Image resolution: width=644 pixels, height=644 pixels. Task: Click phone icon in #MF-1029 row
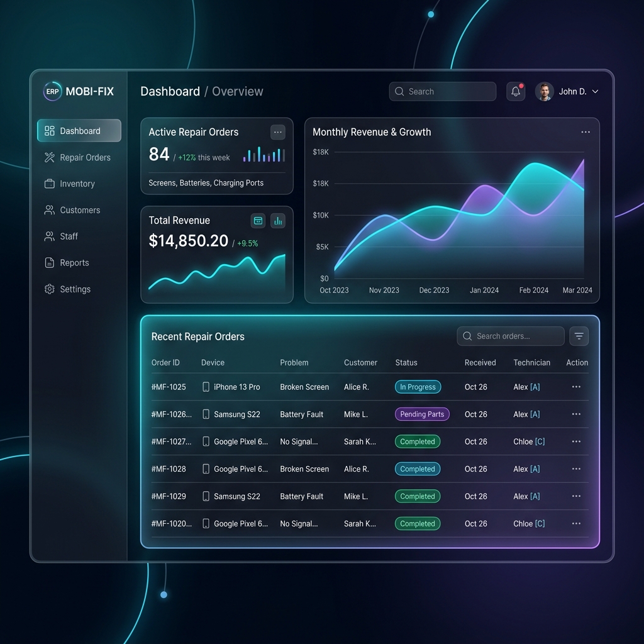coord(206,496)
